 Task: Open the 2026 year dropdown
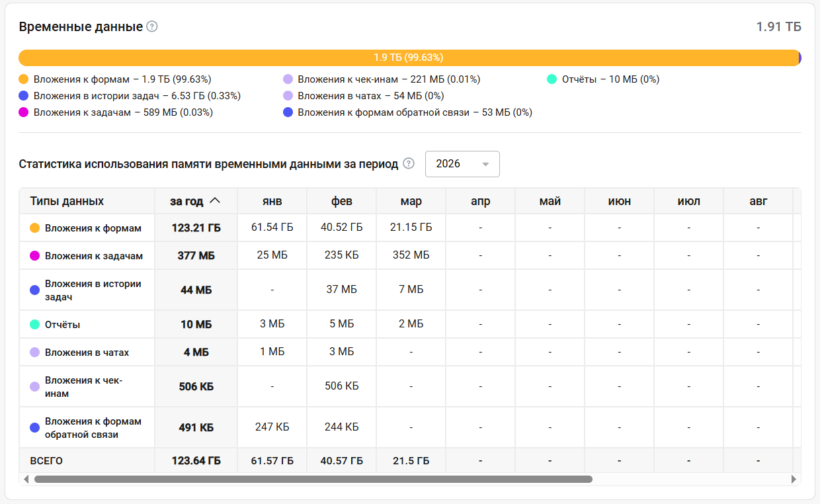[x=462, y=164]
